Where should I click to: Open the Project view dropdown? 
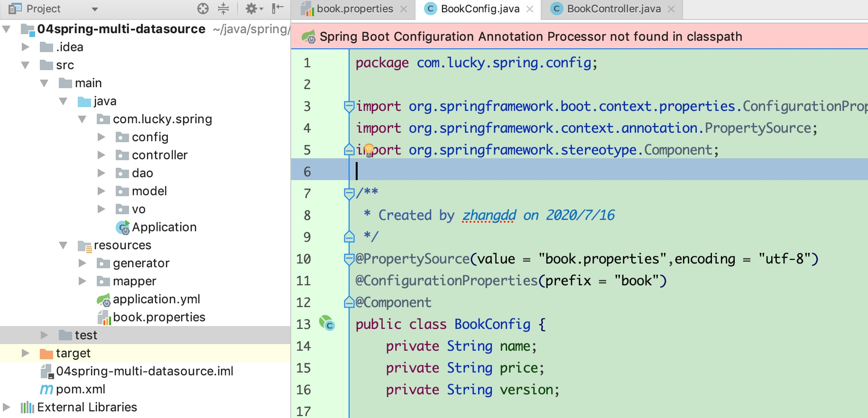(95, 9)
